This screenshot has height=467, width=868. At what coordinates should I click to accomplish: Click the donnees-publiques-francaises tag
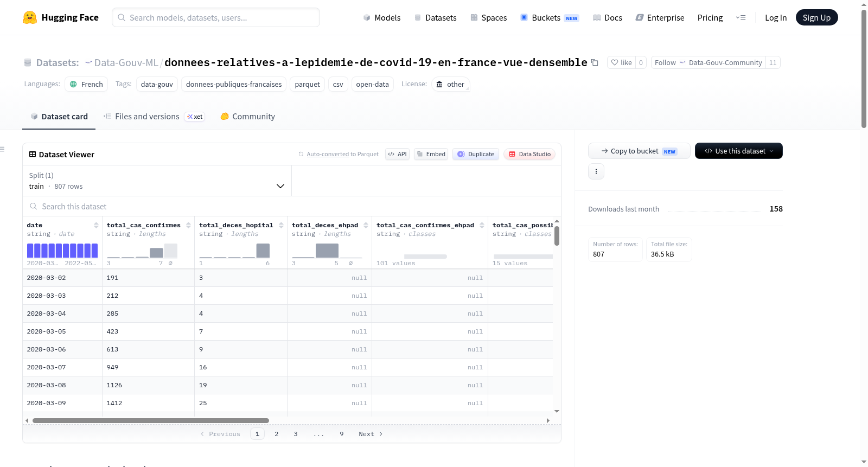pyautogui.click(x=234, y=84)
